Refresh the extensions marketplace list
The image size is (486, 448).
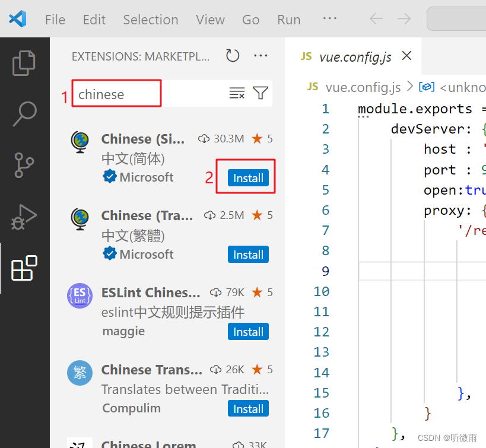pos(233,56)
